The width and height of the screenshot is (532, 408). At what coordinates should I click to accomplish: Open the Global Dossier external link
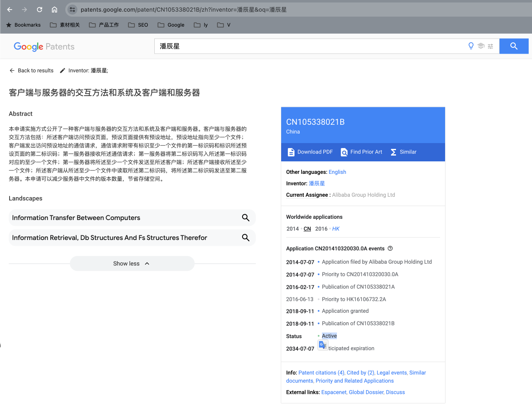(x=366, y=393)
